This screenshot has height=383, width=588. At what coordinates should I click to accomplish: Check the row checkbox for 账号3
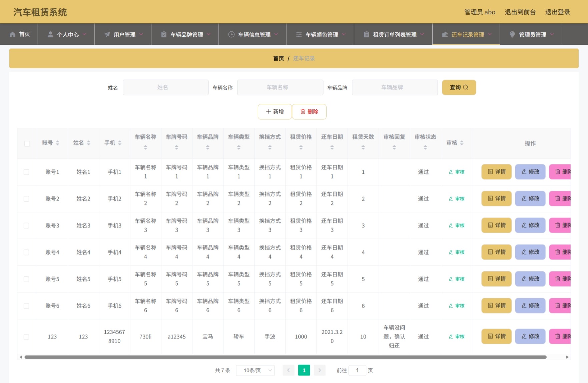26,226
